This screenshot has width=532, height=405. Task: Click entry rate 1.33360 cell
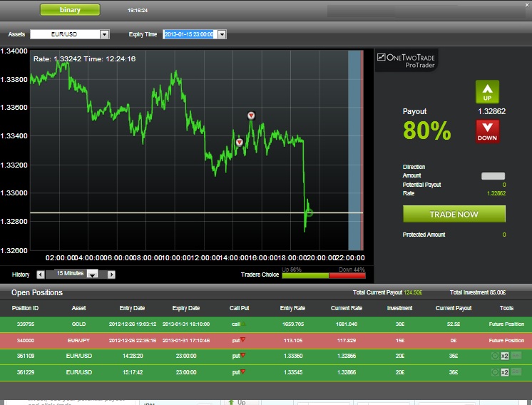(x=293, y=356)
